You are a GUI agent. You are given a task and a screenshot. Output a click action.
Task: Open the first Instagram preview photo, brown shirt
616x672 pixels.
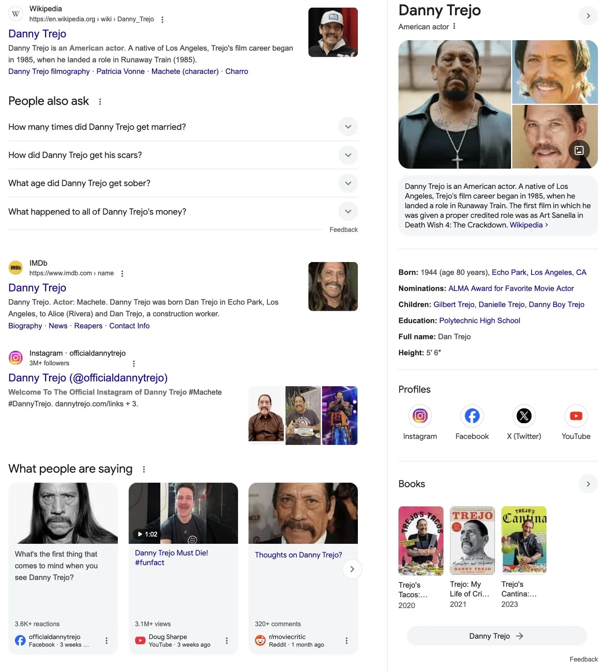click(x=266, y=416)
